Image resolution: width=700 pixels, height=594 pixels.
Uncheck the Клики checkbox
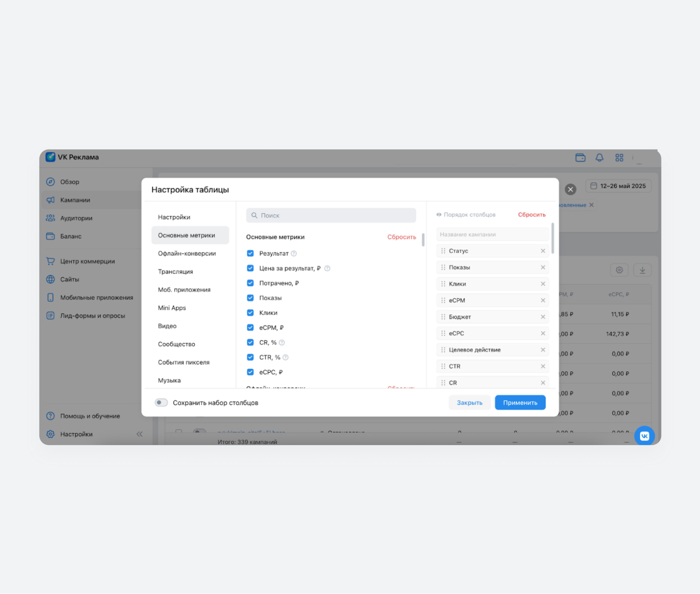click(250, 313)
